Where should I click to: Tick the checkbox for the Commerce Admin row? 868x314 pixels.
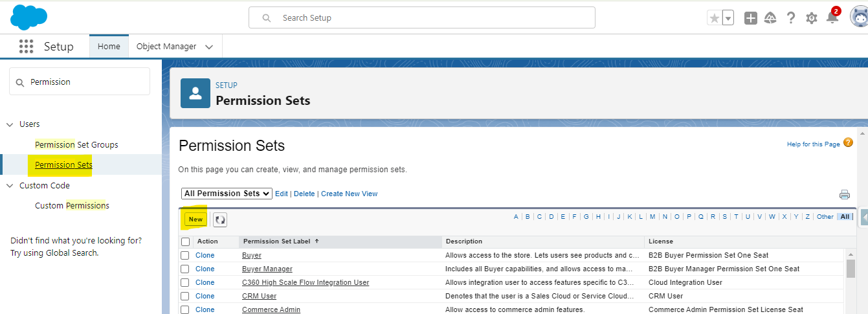185,309
